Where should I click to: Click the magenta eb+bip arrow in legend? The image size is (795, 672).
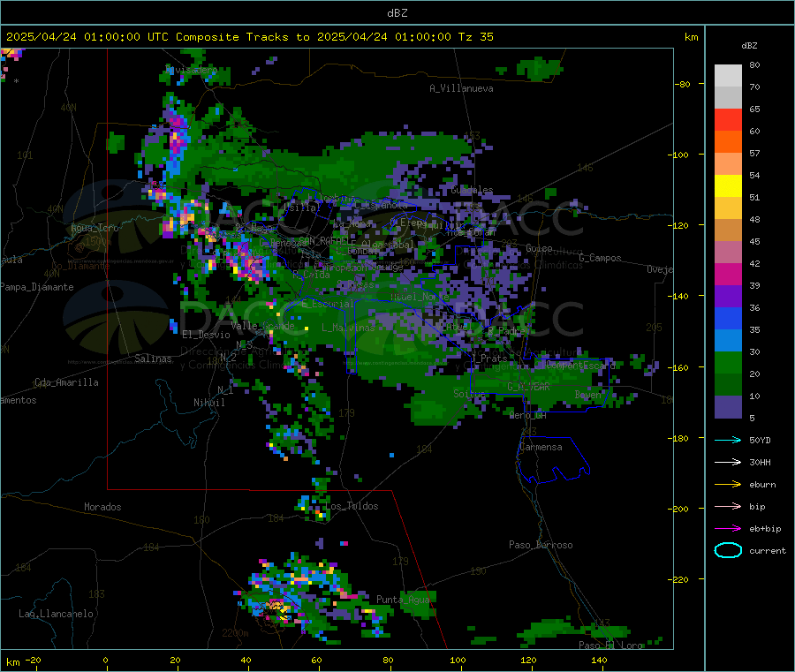(728, 529)
